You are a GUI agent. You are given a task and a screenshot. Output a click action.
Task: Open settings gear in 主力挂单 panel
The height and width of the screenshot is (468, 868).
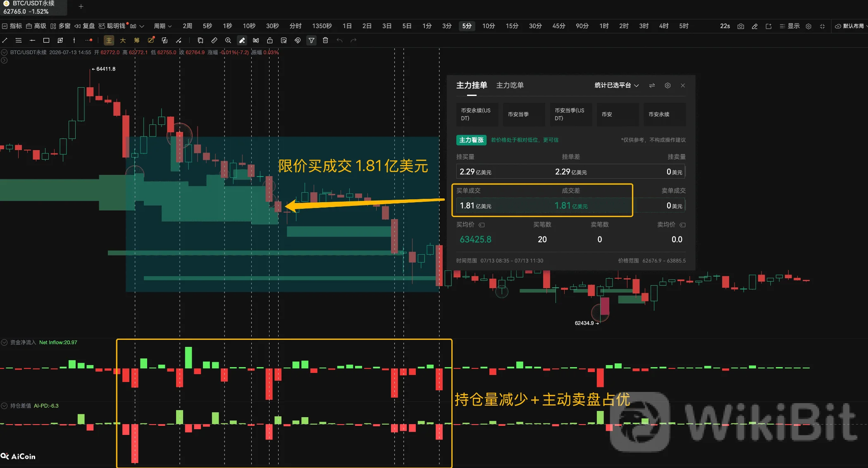click(668, 86)
